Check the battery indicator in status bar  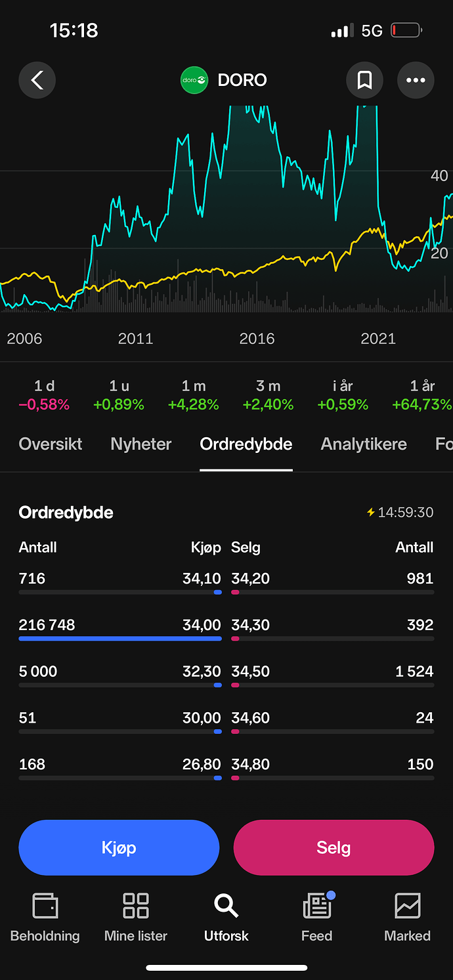[x=406, y=30]
